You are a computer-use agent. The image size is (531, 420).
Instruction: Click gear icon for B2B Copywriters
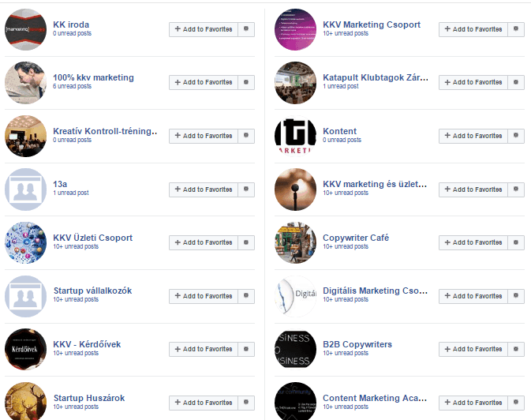coord(516,349)
